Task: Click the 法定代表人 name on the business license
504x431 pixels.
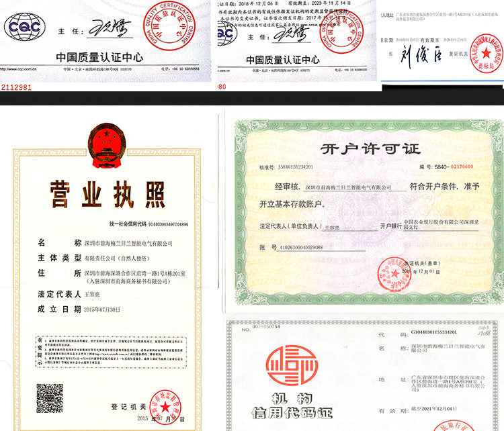Action: (x=92, y=294)
